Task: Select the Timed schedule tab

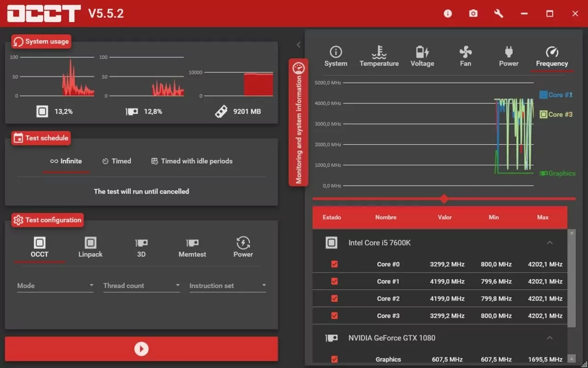Action: click(117, 161)
